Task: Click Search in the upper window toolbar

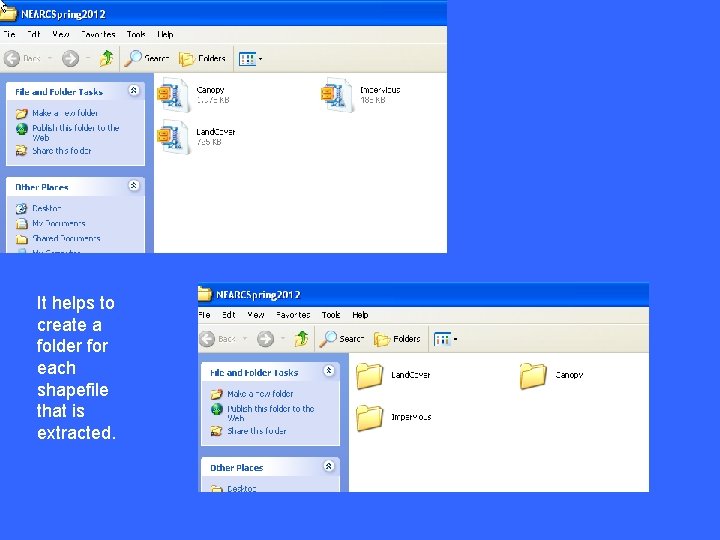Action: click(147, 58)
